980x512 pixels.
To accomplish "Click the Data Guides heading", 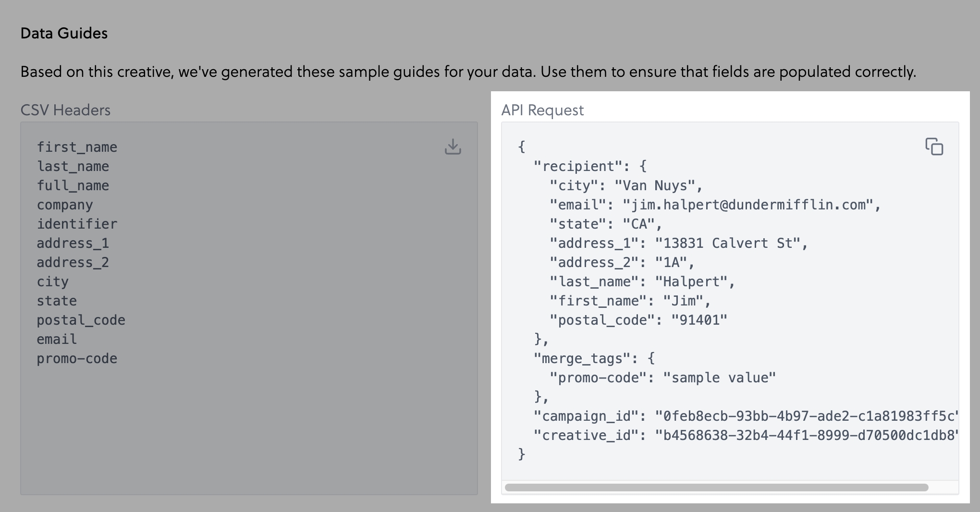I will tap(64, 33).
